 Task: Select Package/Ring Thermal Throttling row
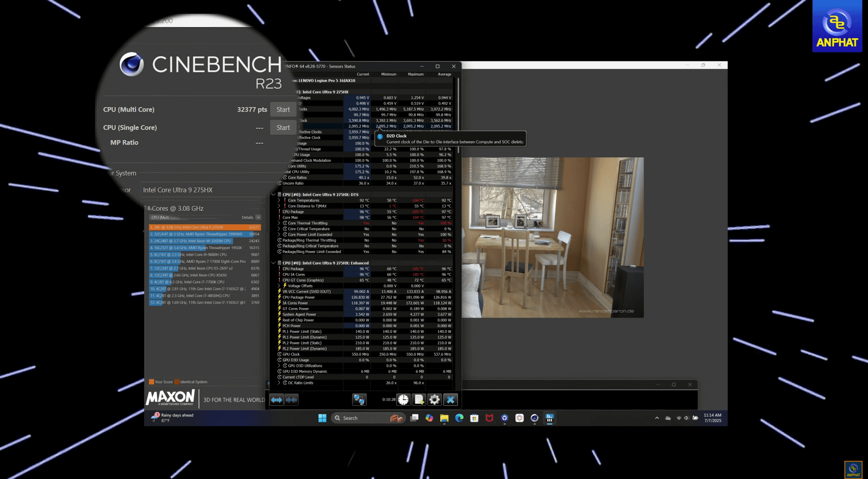(x=365, y=240)
